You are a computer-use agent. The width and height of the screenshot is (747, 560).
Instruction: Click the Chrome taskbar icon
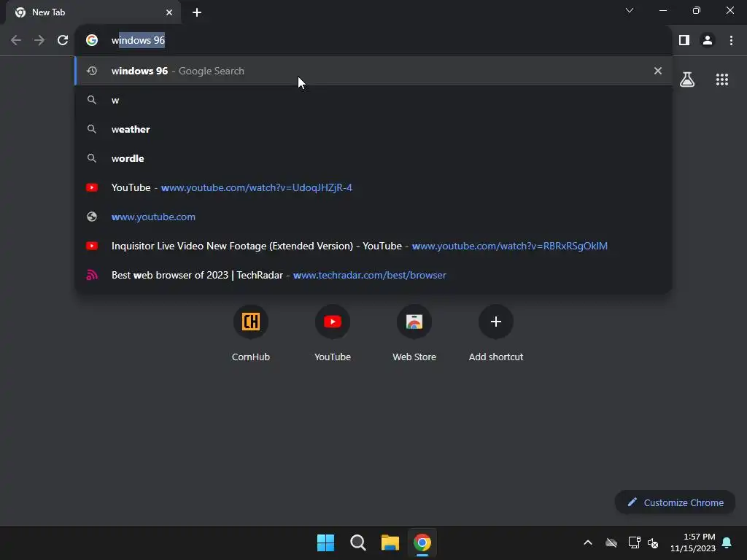[422, 542]
